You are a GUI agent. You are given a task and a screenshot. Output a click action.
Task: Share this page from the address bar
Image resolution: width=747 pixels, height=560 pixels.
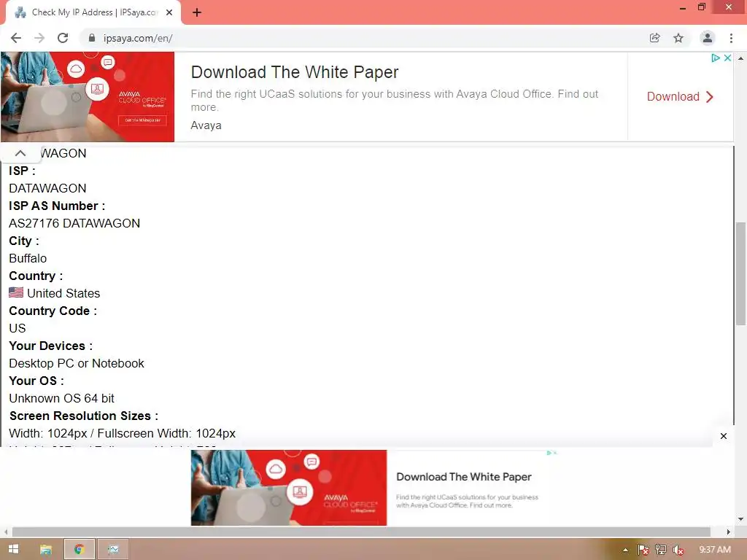click(x=654, y=38)
